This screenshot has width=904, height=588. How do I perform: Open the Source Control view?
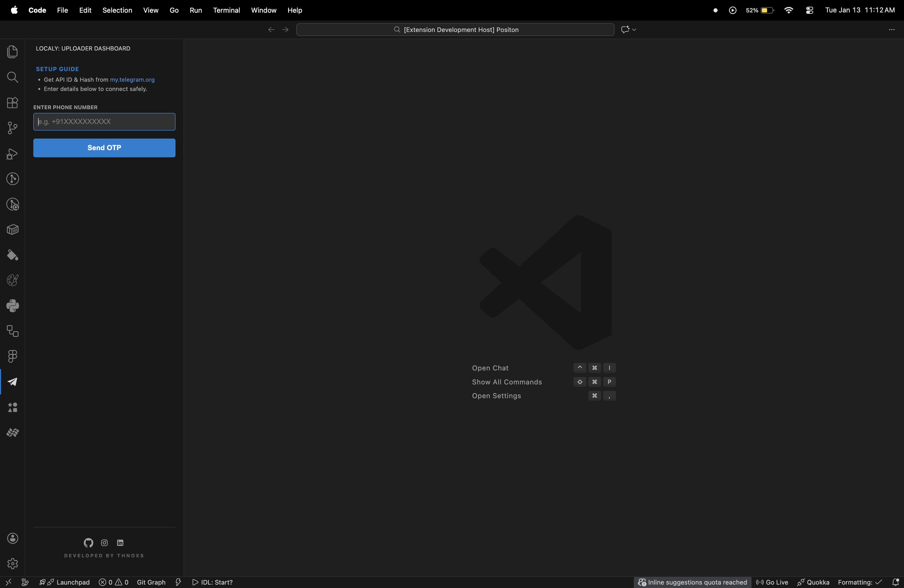coord(12,128)
